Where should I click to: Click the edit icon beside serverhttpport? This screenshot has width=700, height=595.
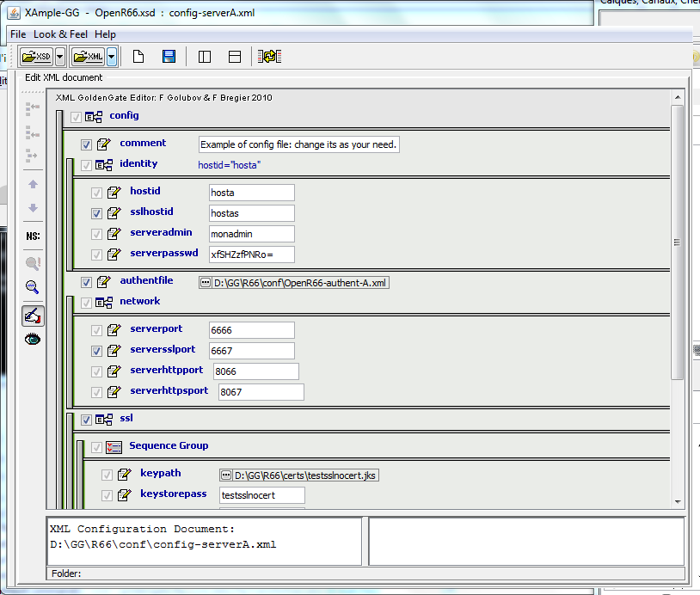click(114, 371)
